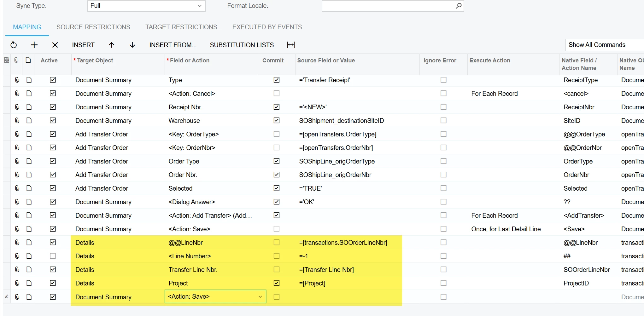The height and width of the screenshot is (316, 644).
Task: Move the row down with the down arrow
Action: [132, 45]
